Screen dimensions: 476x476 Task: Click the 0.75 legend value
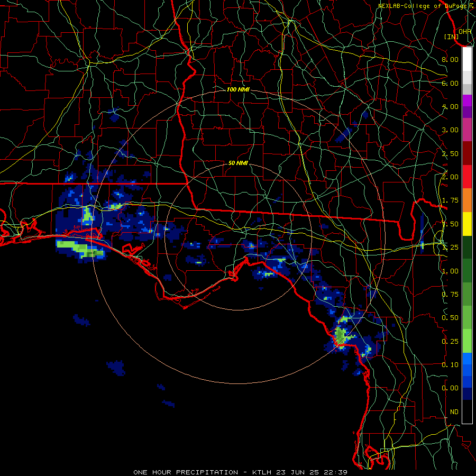point(450,295)
